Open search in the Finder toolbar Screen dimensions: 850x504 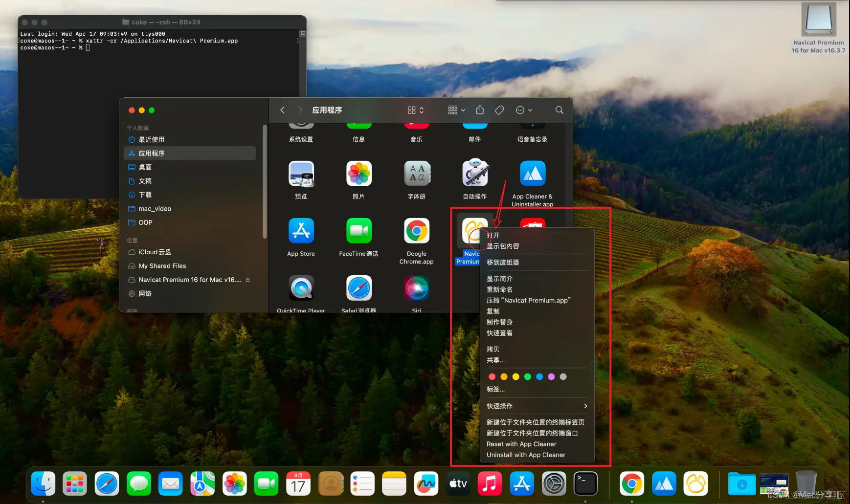point(559,110)
